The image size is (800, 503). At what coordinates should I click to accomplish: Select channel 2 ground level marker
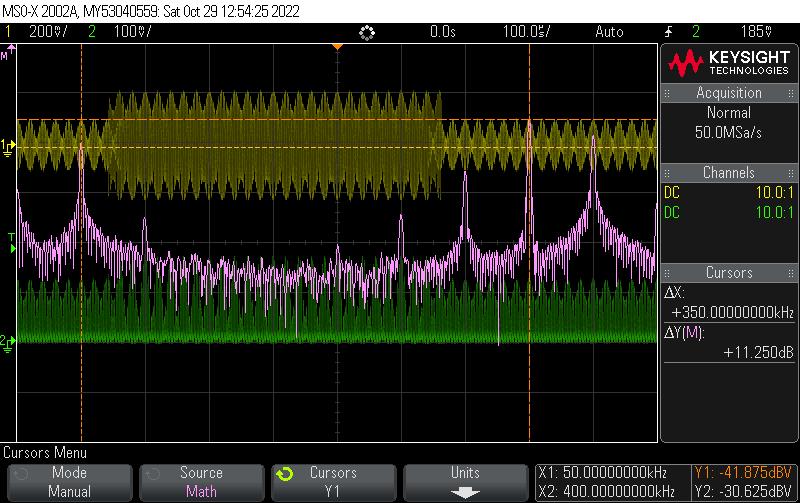[x=7, y=342]
